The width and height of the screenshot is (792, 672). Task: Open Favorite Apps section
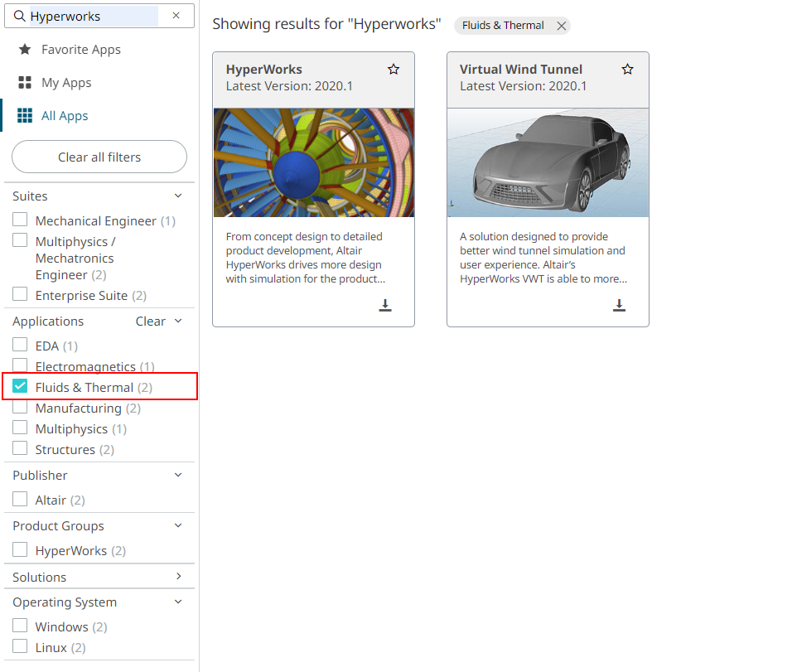point(80,50)
